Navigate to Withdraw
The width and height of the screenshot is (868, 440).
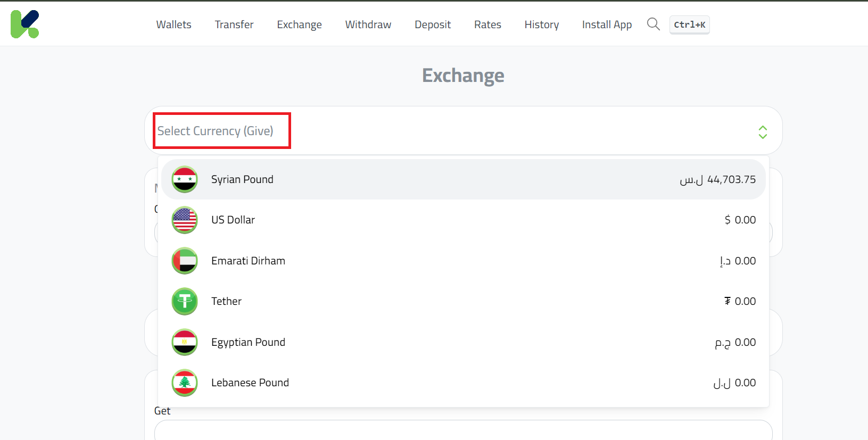368,24
